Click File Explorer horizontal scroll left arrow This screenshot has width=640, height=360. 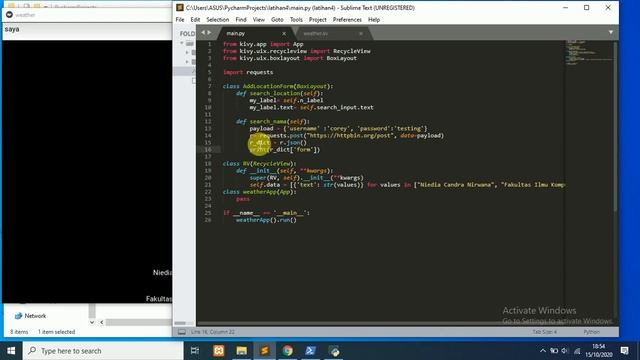102,322
